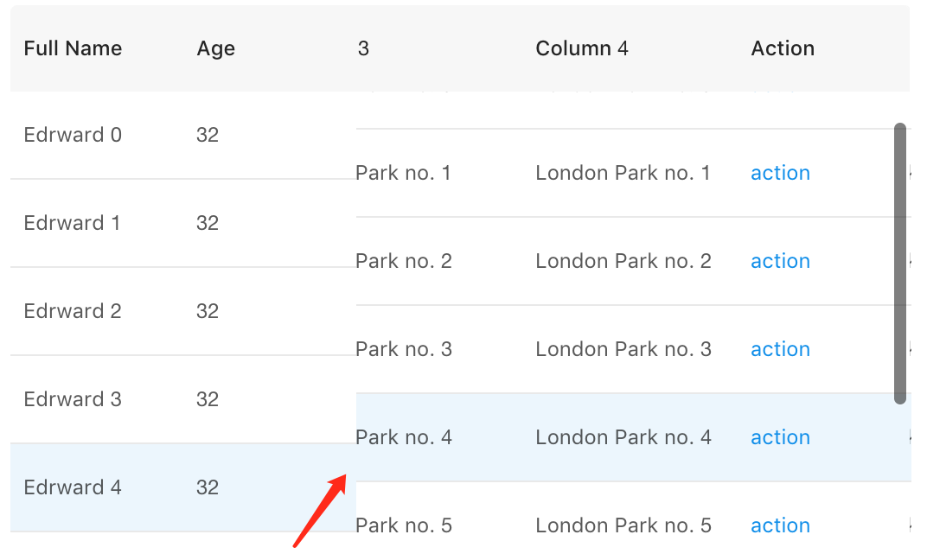927x560 pixels.
Task: Click the action link in the highlighted Park no. 4 row
Action: (780, 437)
